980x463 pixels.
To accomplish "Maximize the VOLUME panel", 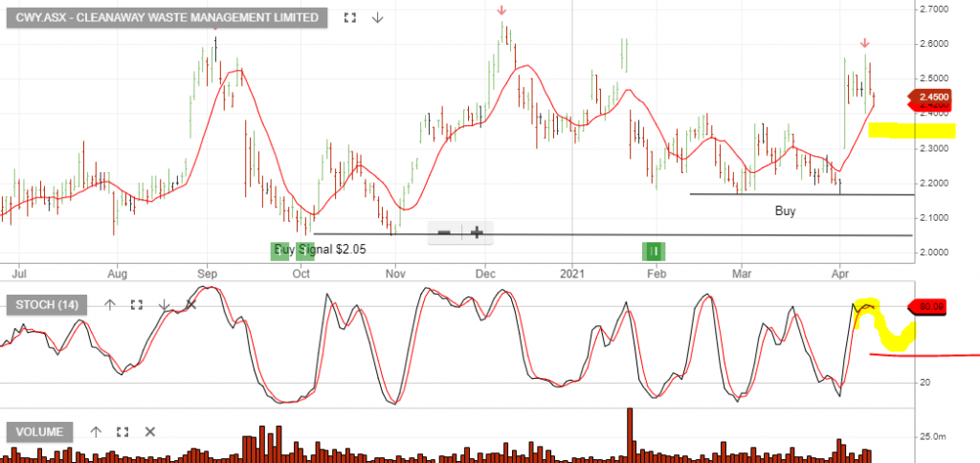I will pos(122,431).
